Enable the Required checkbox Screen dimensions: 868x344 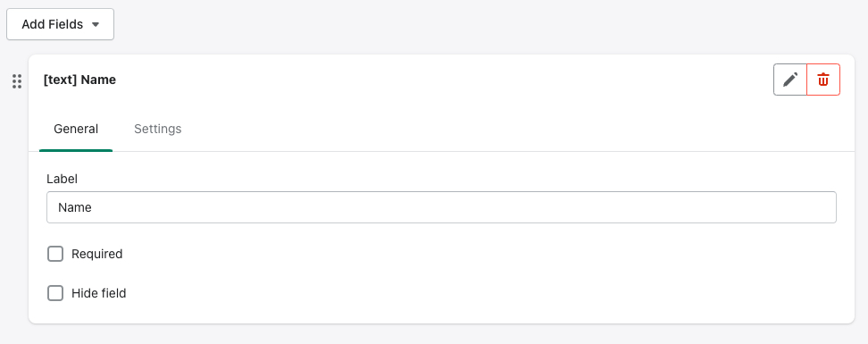pyautogui.click(x=55, y=255)
